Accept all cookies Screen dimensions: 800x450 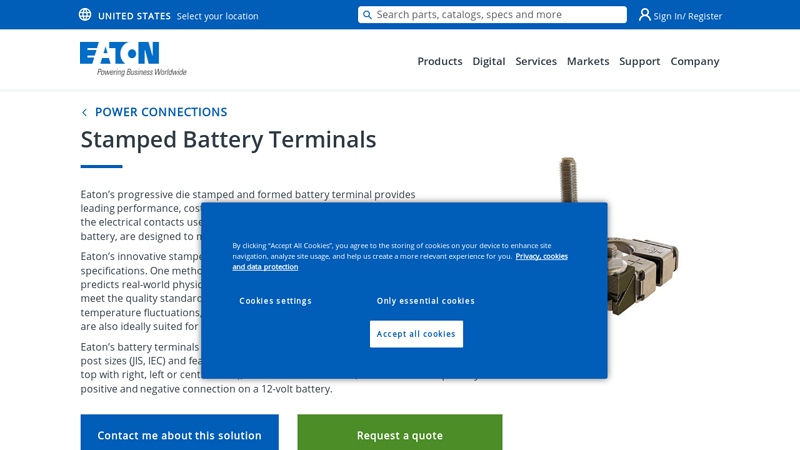pyautogui.click(x=416, y=334)
